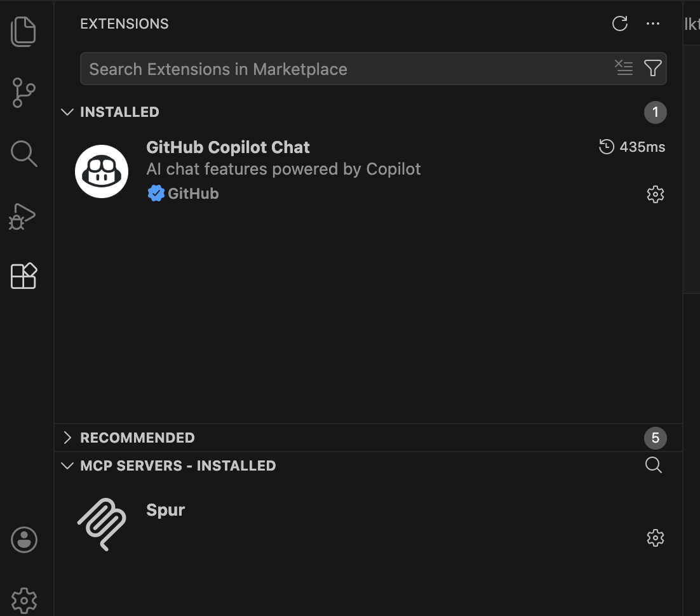Open the Accounts menu
This screenshot has width=700, height=616.
(24, 540)
